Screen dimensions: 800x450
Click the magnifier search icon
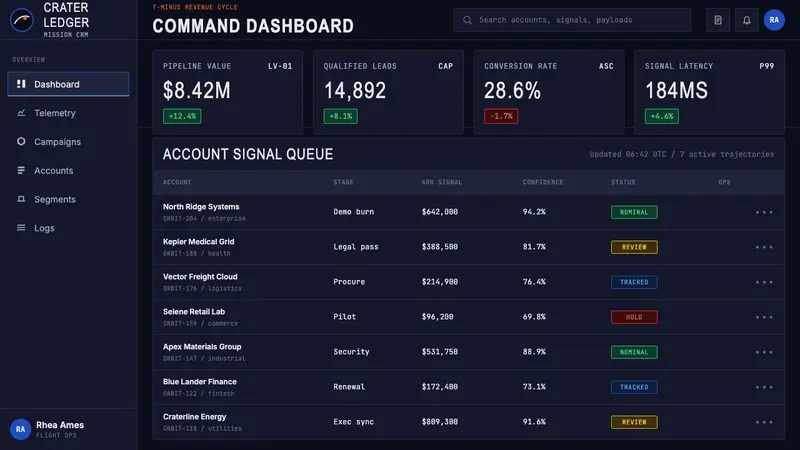coord(467,20)
